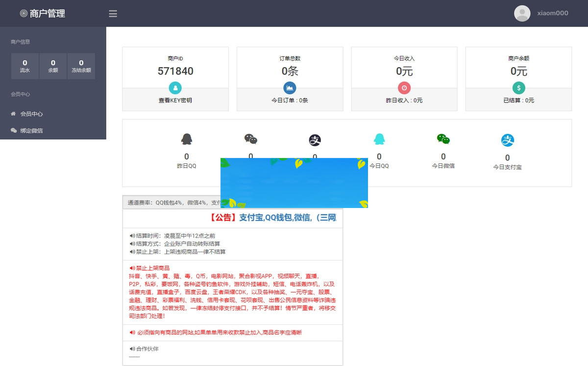Click the 余额 stat box

click(x=53, y=66)
